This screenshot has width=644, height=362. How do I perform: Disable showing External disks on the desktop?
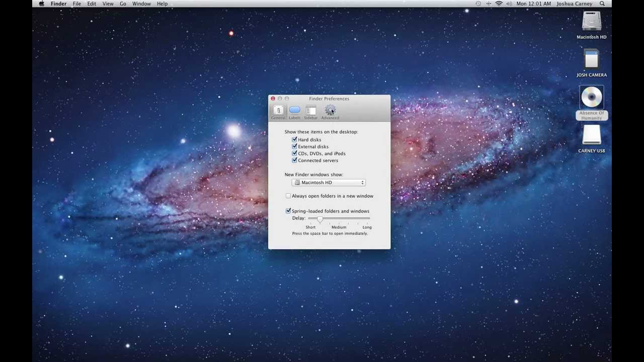coord(294,146)
